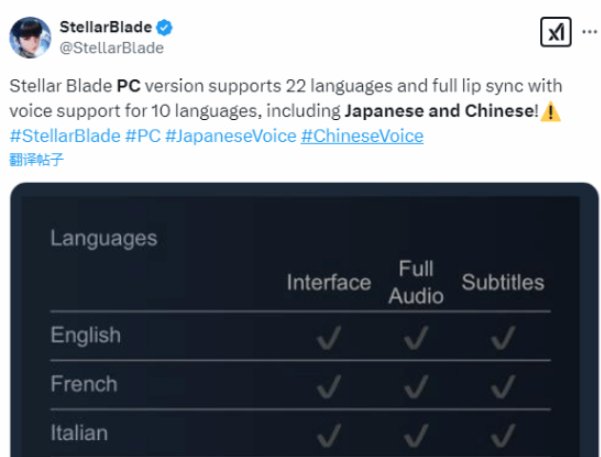Open the #ChineseVoice hashtag
This screenshot has width=601, height=457.
(362, 135)
